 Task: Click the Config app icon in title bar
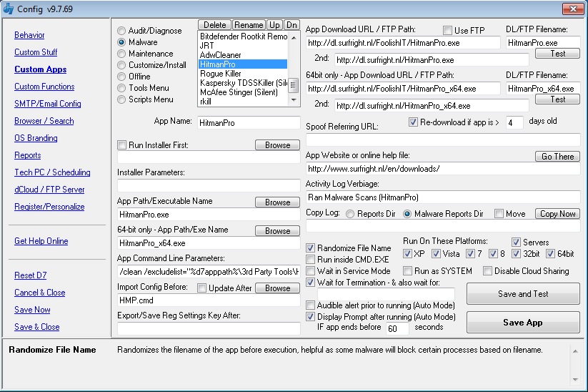click(x=9, y=9)
